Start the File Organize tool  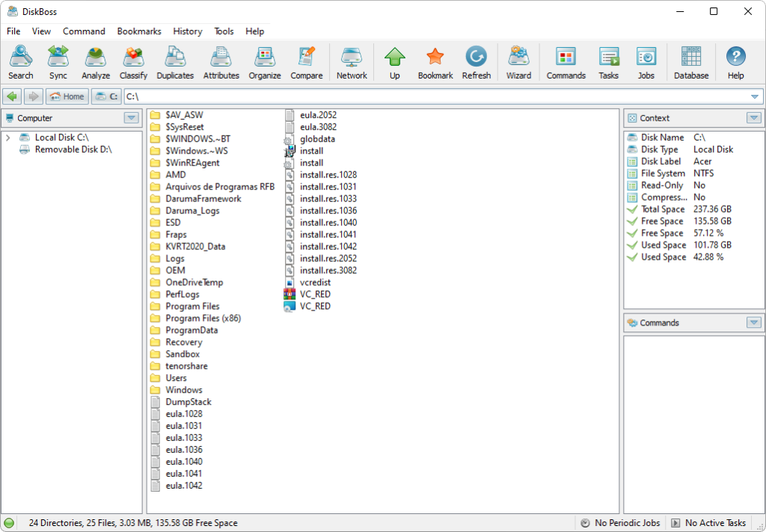[264, 62]
